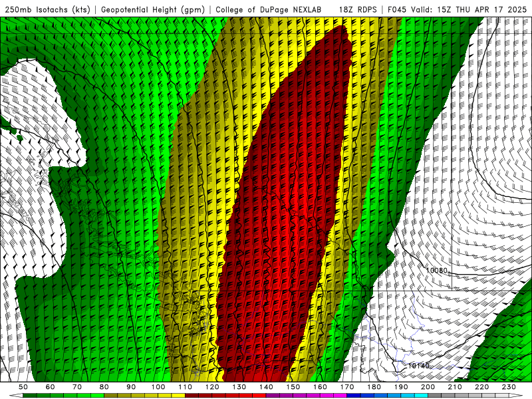Click the "College of DuPage NEXLAB" credit text
This screenshot has height=399, width=532.
(x=269, y=10)
